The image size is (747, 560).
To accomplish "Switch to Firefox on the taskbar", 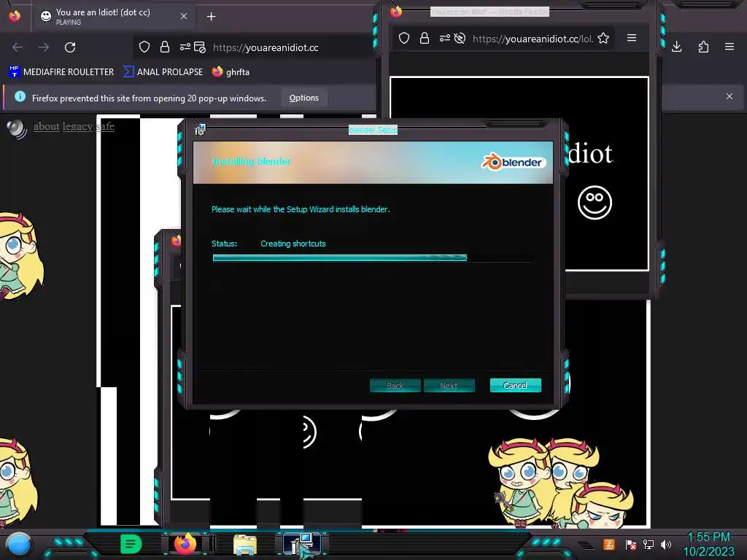I will pos(185,544).
